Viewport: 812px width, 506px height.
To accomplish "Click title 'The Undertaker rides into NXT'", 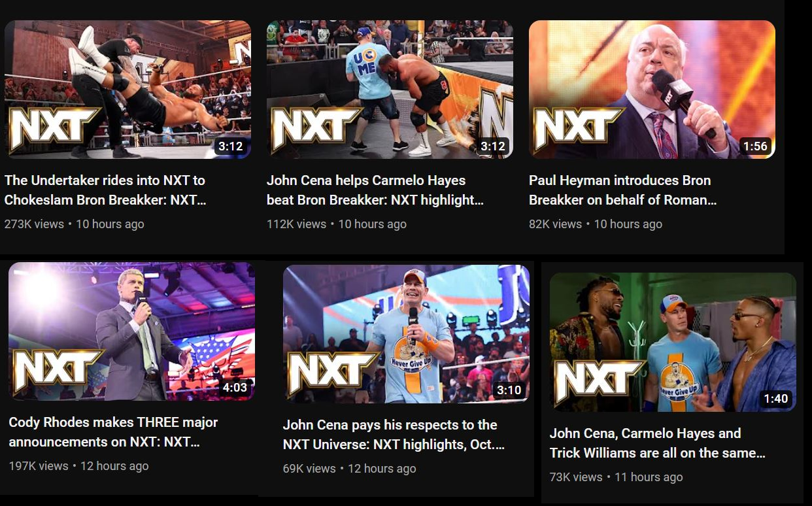I will point(105,190).
